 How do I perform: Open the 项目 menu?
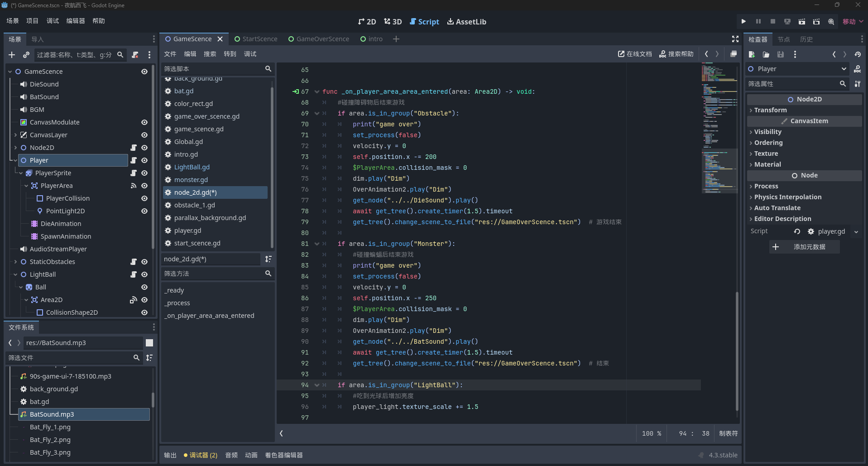tap(32, 21)
